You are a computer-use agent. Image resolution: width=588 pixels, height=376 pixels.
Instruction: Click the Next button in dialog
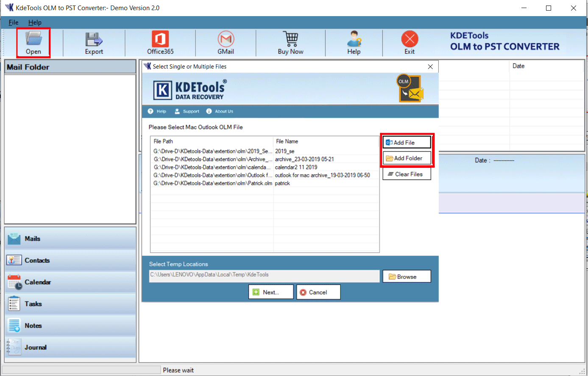tap(270, 292)
